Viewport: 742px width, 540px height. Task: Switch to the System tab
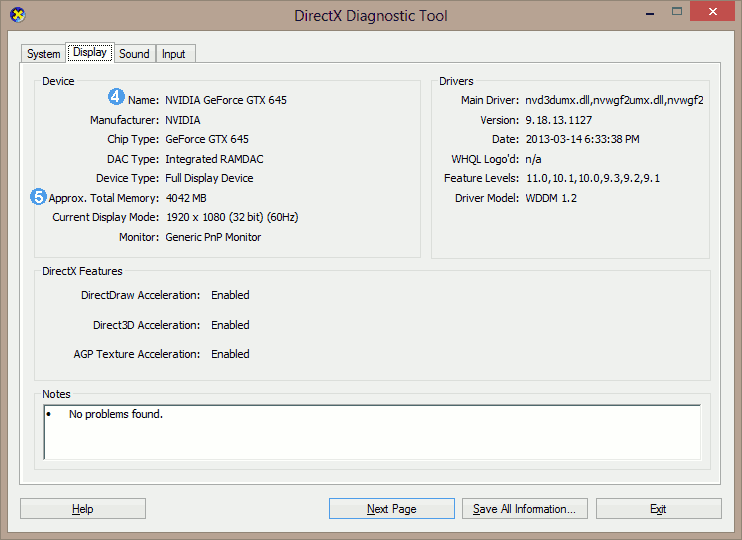[x=43, y=54]
